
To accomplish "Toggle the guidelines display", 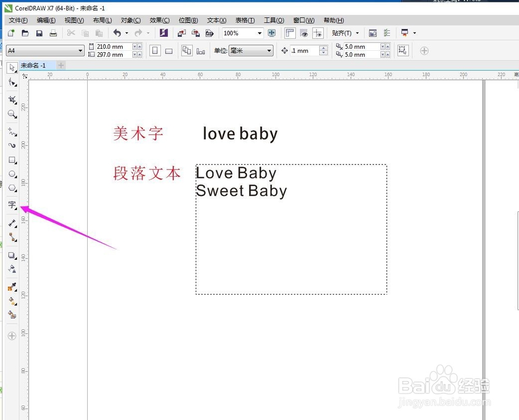I will (x=318, y=33).
